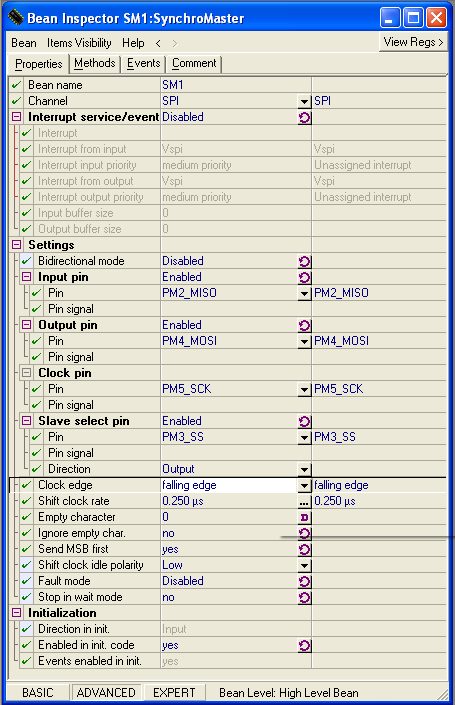Cycle Ignore empty char. value icon

click(x=304, y=533)
